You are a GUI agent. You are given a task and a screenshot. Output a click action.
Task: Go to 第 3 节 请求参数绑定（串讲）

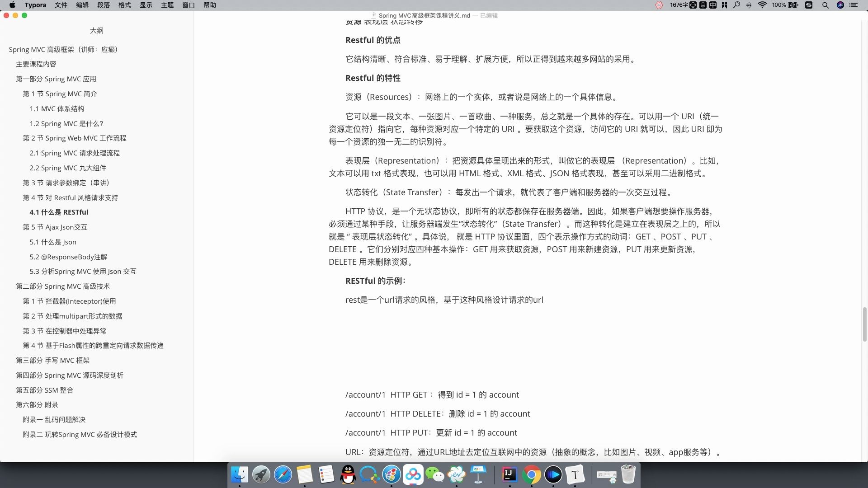(67, 183)
